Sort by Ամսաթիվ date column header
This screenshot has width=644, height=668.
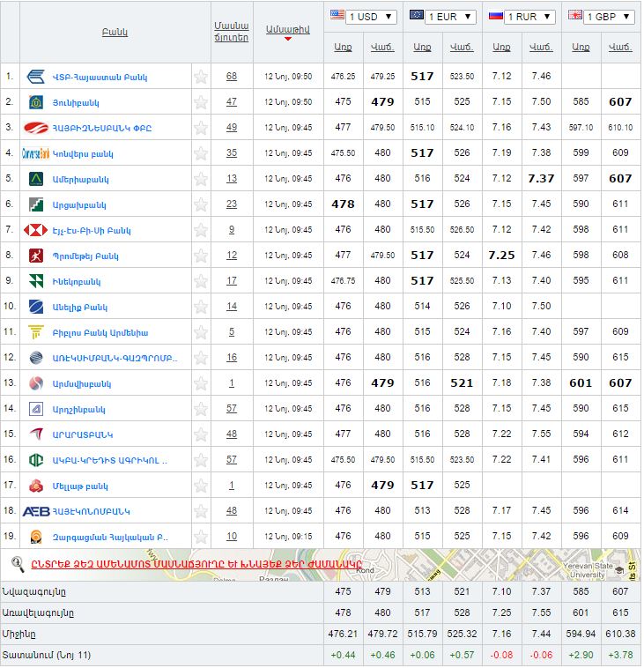click(287, 29)
